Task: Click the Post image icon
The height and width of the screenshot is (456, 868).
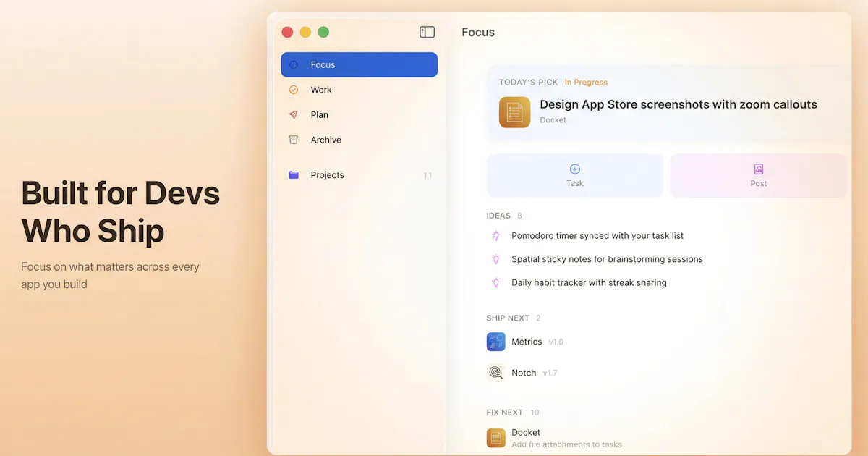Action: point(759,169)
